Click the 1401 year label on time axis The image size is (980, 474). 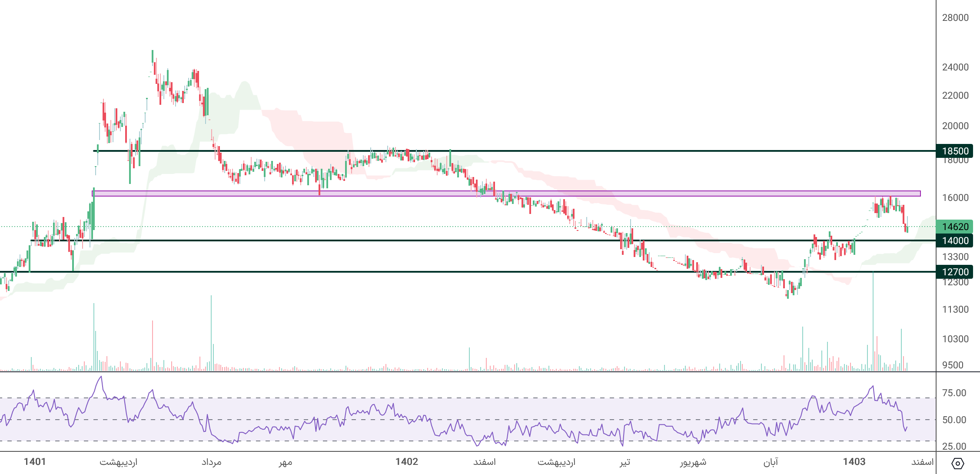click(x=35, y=461)
